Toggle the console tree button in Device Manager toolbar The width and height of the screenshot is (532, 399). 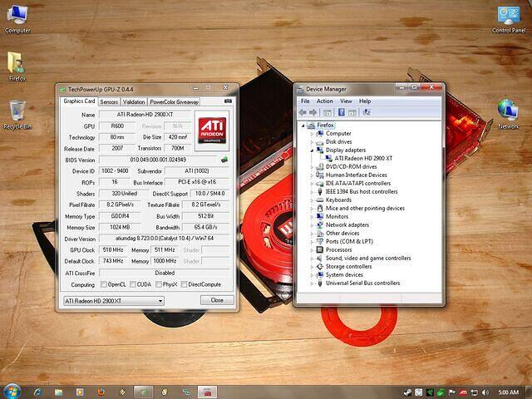click(327, 112)
